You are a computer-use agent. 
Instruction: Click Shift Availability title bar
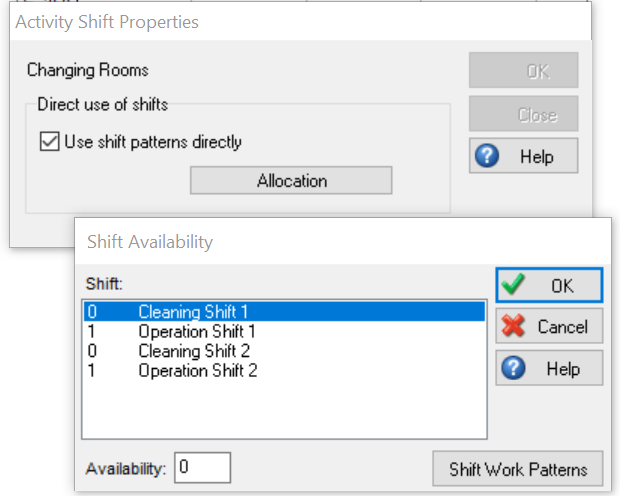343,241
